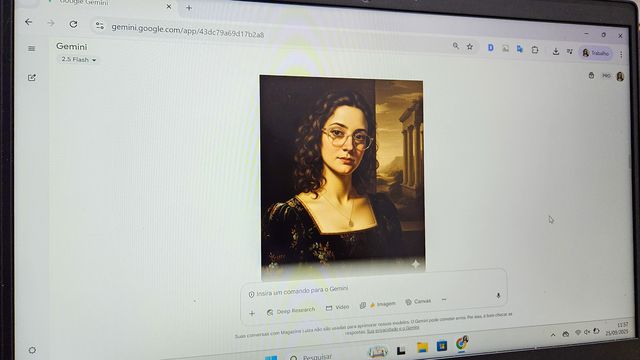Start a new chat with the pencil icon

tap(32, 78)
